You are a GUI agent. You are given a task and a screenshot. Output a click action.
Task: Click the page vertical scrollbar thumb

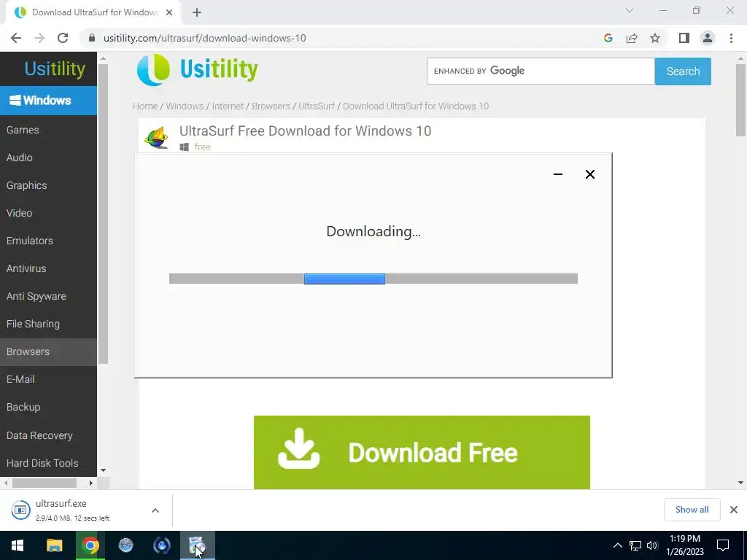click(740, 99)
